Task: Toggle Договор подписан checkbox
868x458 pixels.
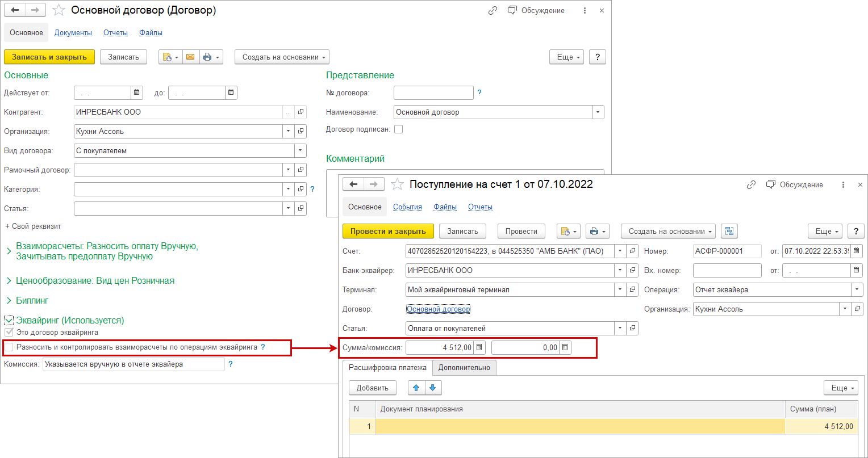Action: [x=398, y=129]
